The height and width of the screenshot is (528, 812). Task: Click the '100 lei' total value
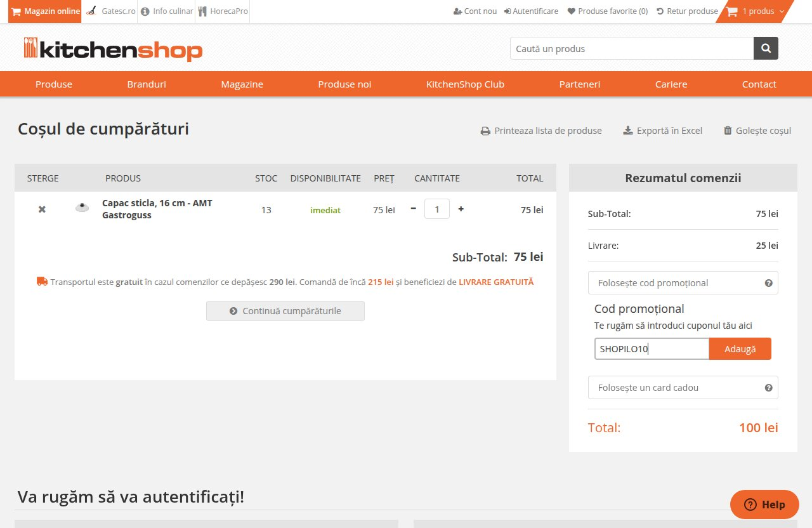point(759,428)
